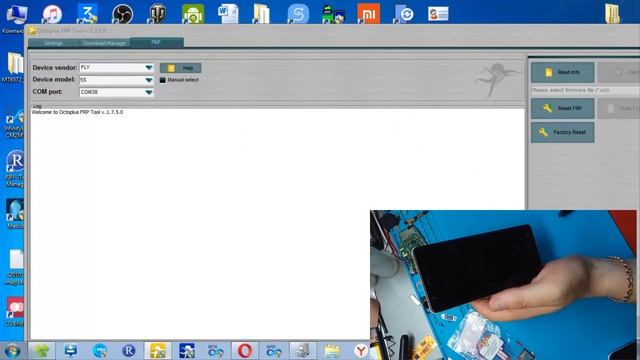Click the round blue globe taskbar icon
The width and height of the screenshot is (640, 360).
pyautogui.click(x=100, y=351)
